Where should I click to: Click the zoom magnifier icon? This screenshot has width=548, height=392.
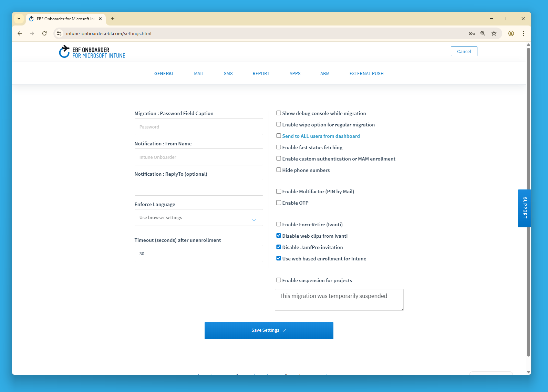483,33
